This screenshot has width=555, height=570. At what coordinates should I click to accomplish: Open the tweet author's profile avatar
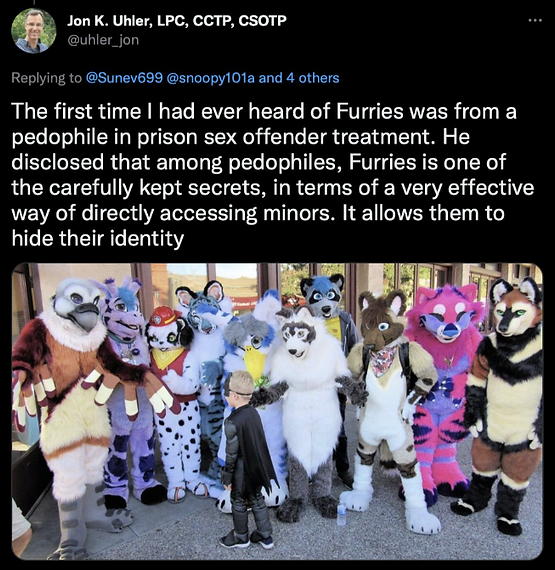coord(34,31)
